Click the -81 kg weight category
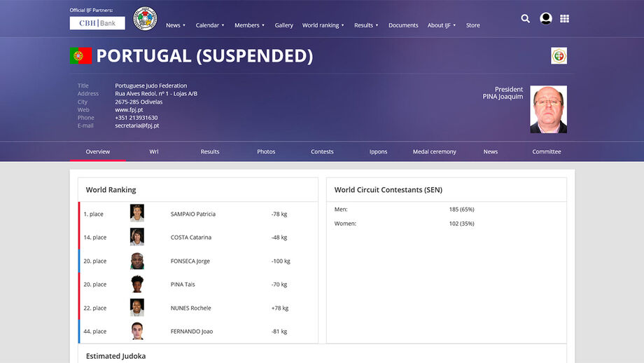Image resolution: width=644 pixels, height=363 pixels. point(279,331)
